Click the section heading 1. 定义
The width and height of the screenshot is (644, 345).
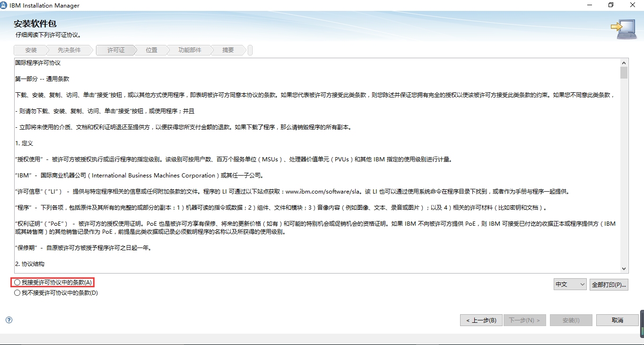[x=24, y=143]
